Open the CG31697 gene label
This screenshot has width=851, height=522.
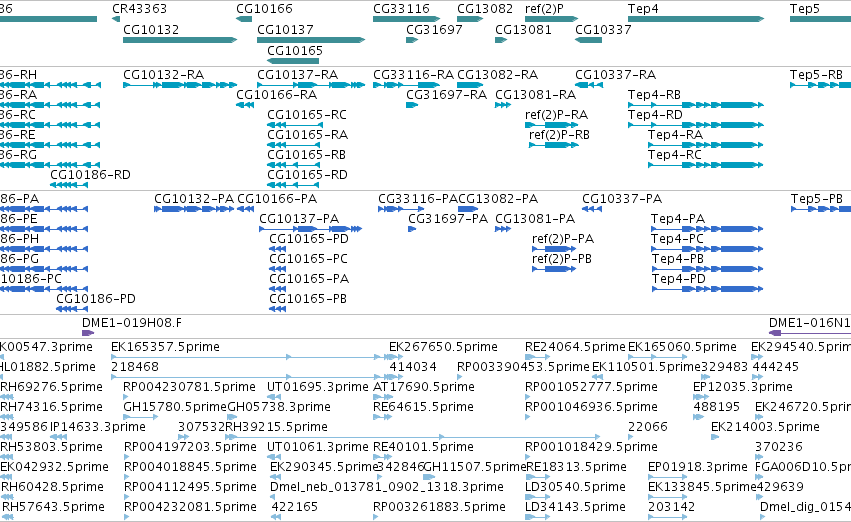(x=435, y=29)
